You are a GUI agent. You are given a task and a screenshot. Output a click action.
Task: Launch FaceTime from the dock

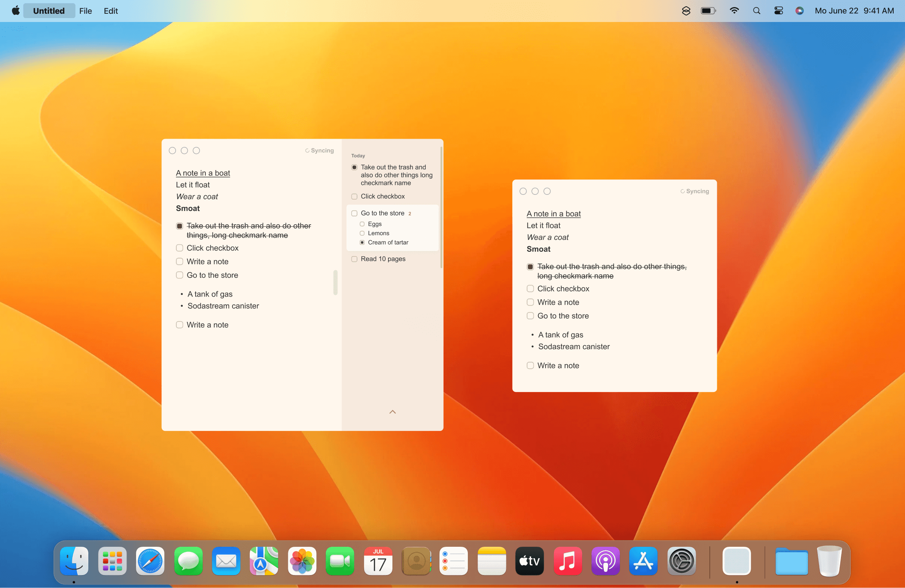coord(340,561)
